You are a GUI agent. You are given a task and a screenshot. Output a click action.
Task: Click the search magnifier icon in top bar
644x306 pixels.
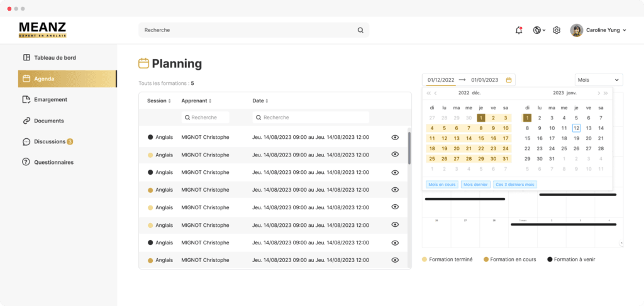point(360,30)
